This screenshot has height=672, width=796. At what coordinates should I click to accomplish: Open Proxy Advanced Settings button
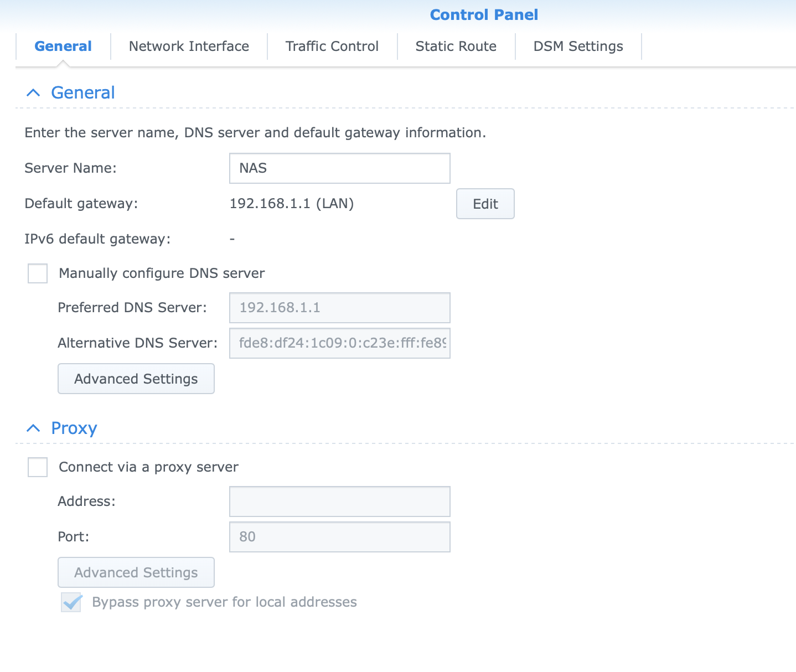[x=136, y=573]
